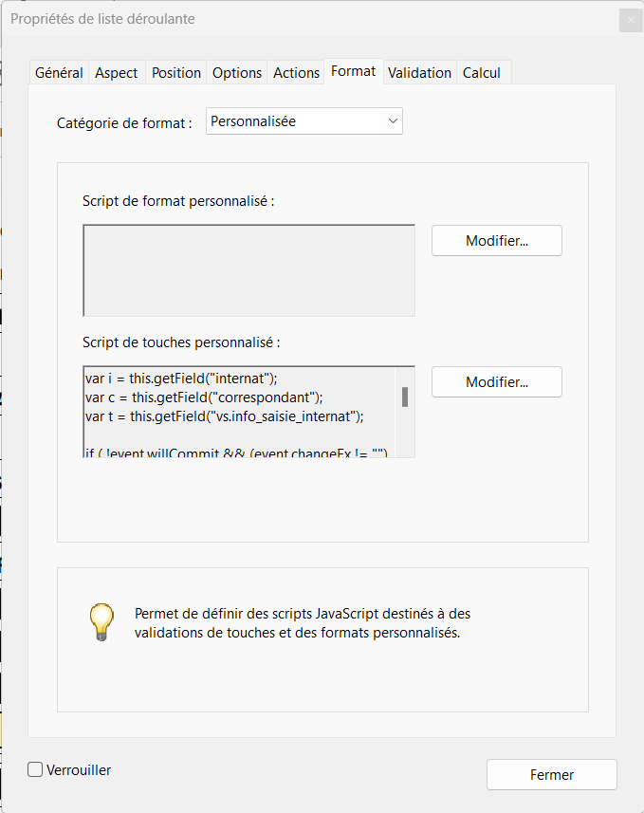
Task: Click the scrollbar thumb in touches script box
Action: pos(405,397)
